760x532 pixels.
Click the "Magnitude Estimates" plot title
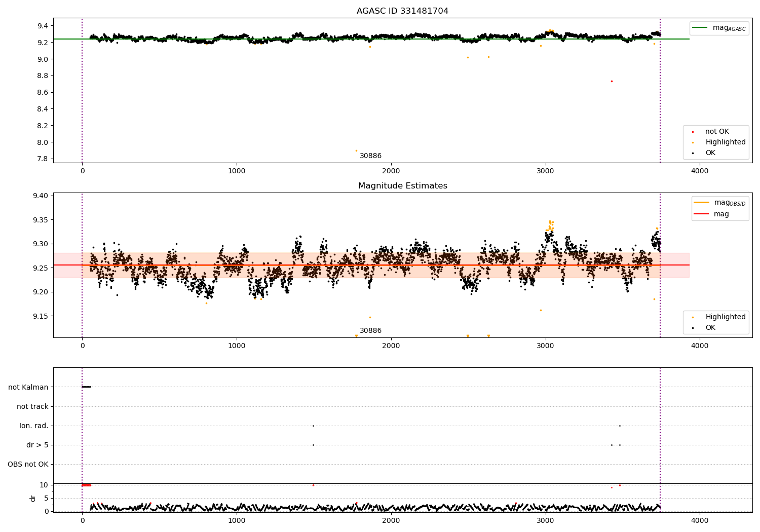402,186
